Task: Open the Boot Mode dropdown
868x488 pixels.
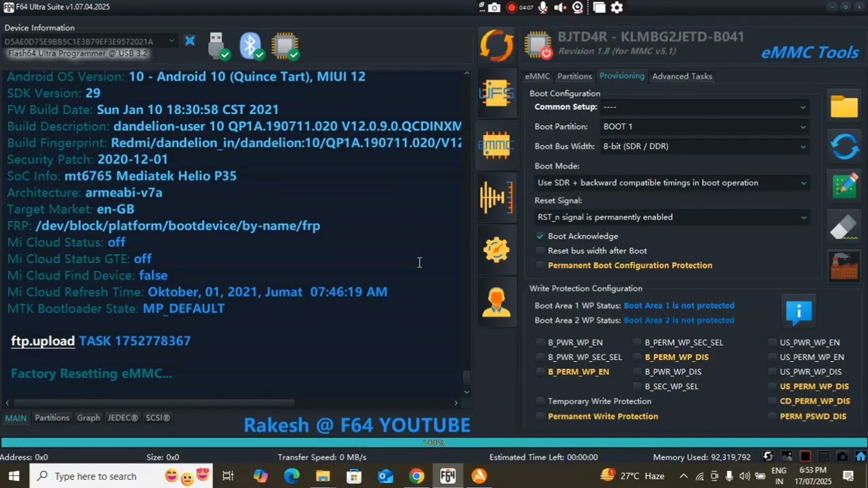Action: [x=672, y=183]
